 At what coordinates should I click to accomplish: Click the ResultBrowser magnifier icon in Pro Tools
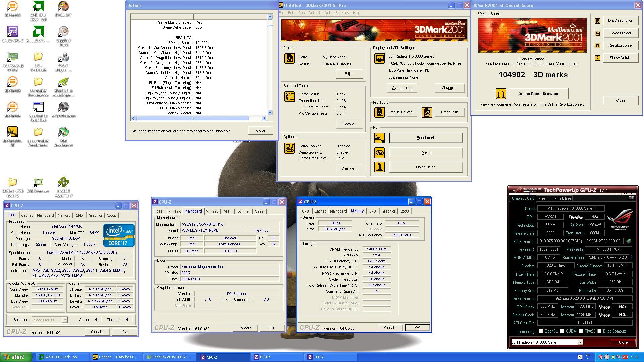click(x=380, y=112)
